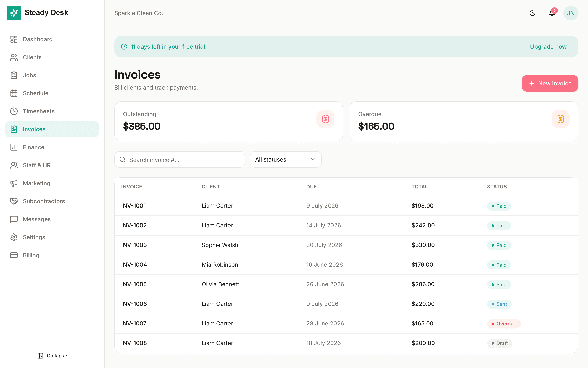The height and width of the screenshot is (368, 588).
Task: Go to the Billing page
Action: [x=52, y=255]
